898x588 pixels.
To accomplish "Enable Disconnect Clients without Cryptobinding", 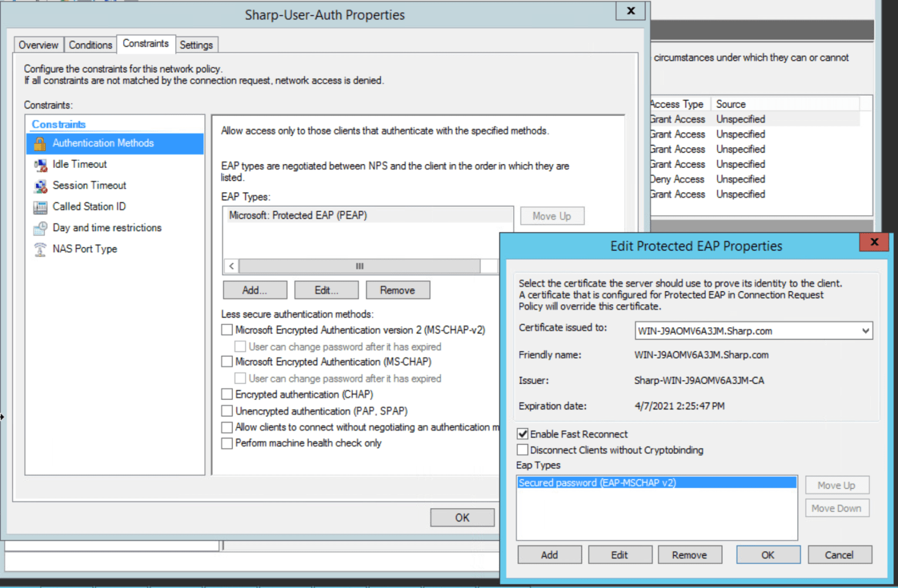I will (x=523, y=449).
